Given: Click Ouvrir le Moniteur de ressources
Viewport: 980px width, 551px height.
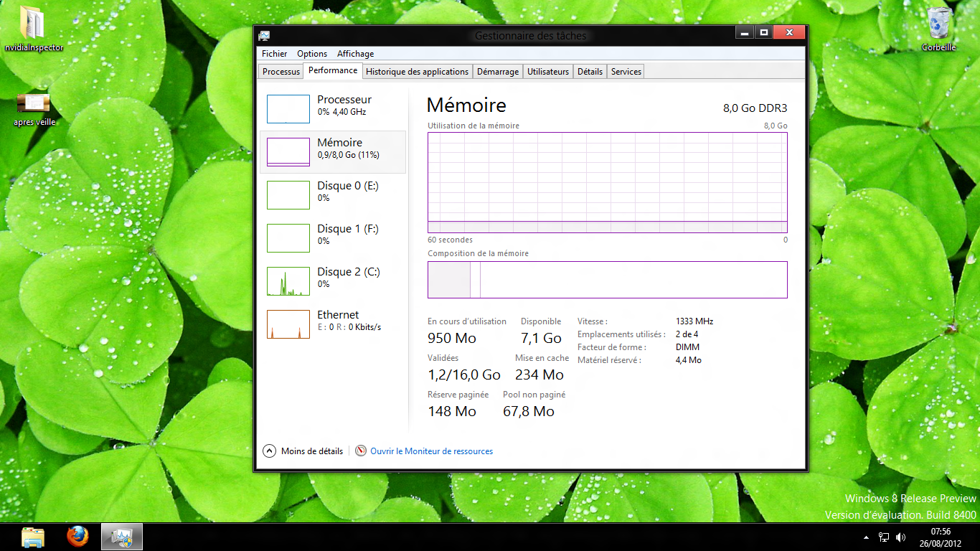Looking at the screenshot, I should tap(431, 451).
